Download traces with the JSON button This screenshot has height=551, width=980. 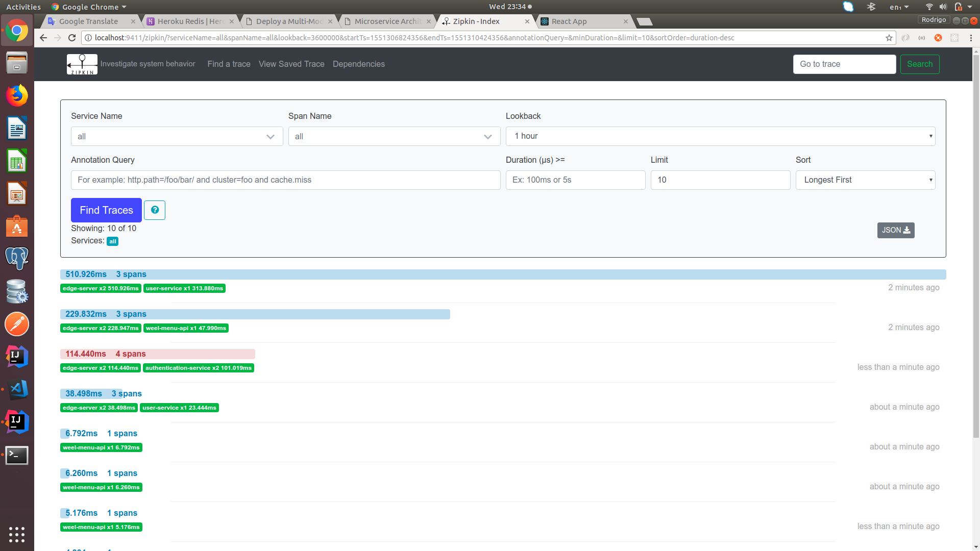(x=896, y=230)
